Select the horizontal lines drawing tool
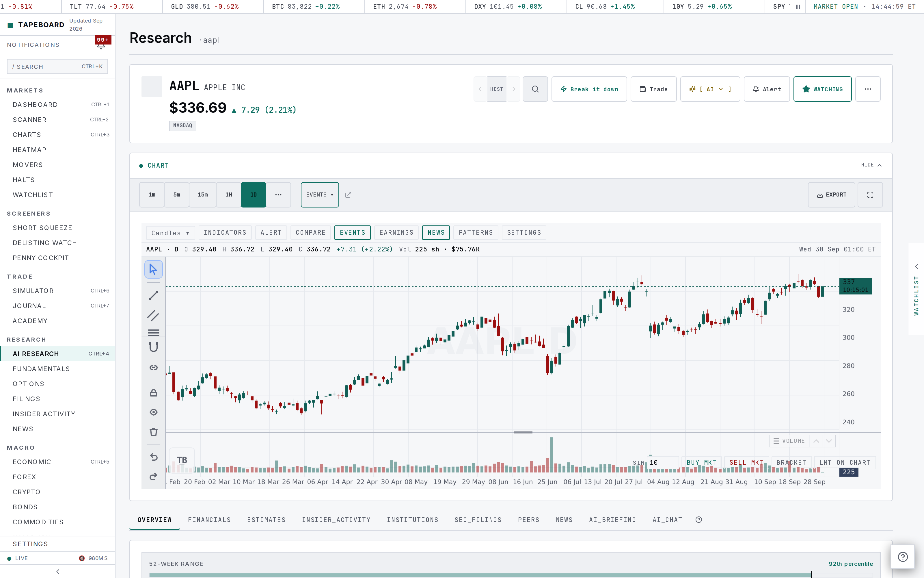The image size is (924, 578). [154, 332]
